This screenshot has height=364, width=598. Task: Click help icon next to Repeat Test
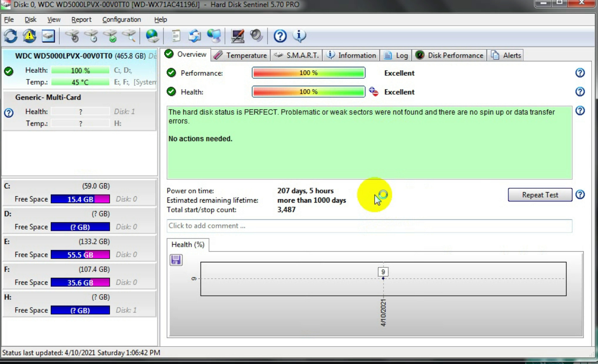pyautogui.click(x=580, y=195)
